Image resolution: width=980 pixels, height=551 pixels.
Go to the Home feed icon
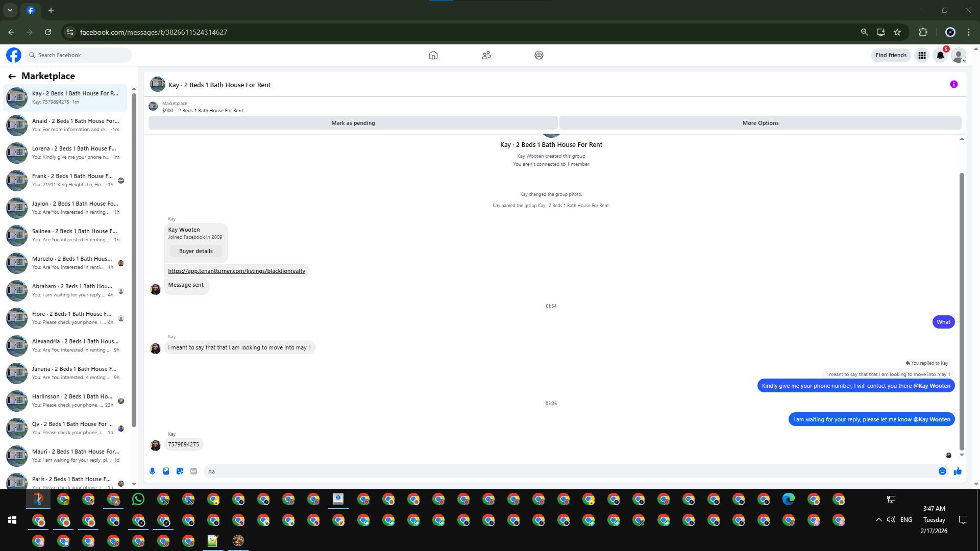[x=433, y=55]
